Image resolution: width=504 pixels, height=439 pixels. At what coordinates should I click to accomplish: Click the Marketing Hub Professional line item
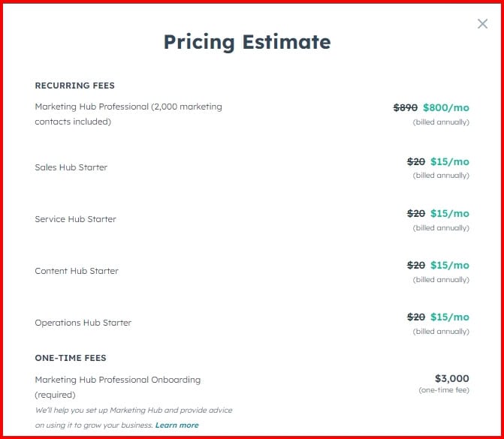click(x=128, y=114)
